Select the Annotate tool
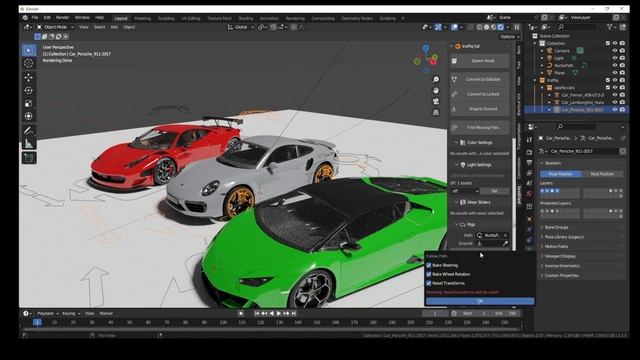Image resolution: width=640 pixels, height=360 pixels. [x=29, y=131]
